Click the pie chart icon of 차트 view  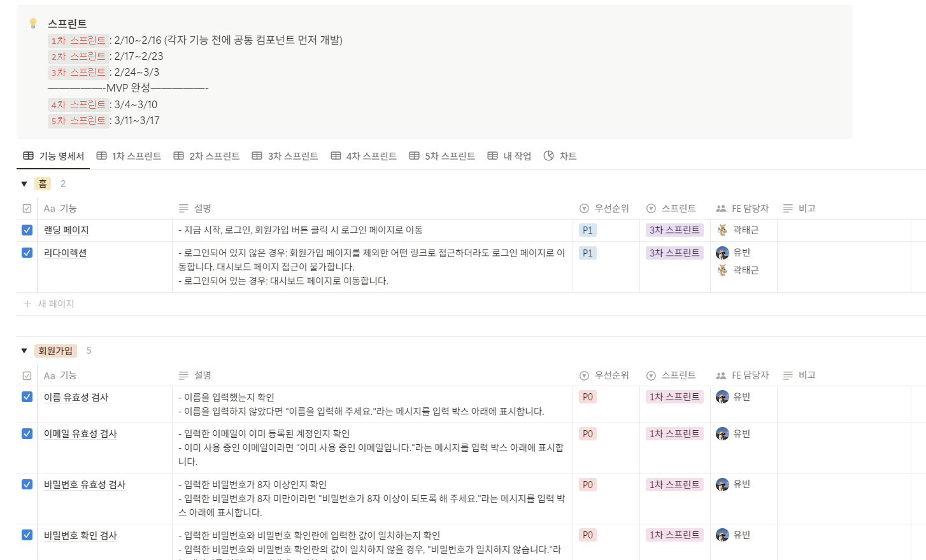pos(548,156)
